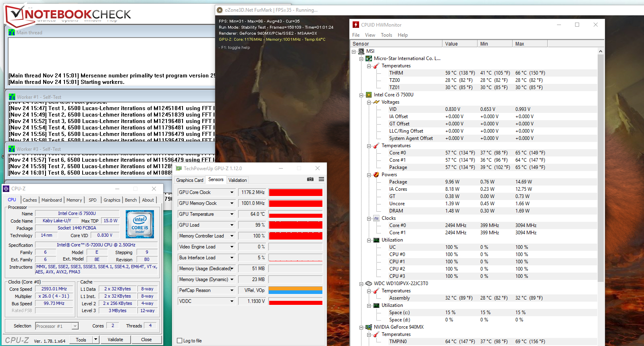Switch to CPU-Z Caches tab
644x346 pixels.
[30, 200]
